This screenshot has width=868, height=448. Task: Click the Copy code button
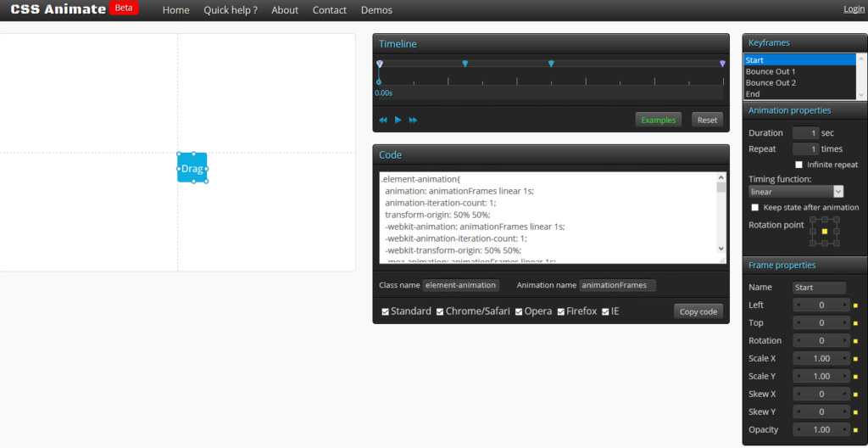click(x=699, y=311)
